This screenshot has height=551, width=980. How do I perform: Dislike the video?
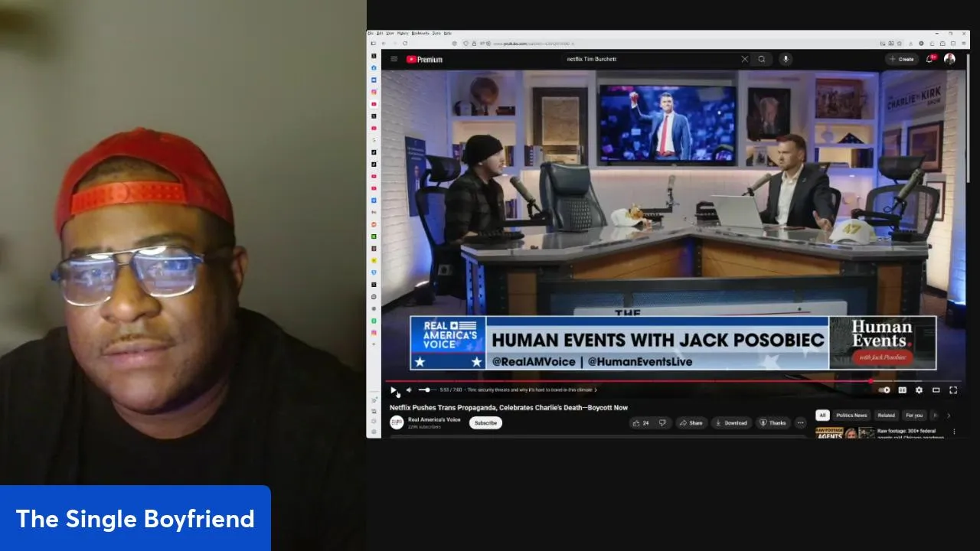[662, 422]
